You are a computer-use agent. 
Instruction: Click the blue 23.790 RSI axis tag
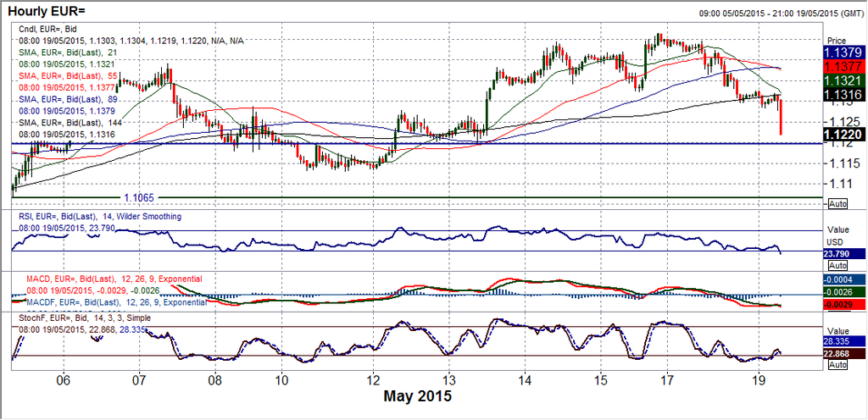pos(843,256)
